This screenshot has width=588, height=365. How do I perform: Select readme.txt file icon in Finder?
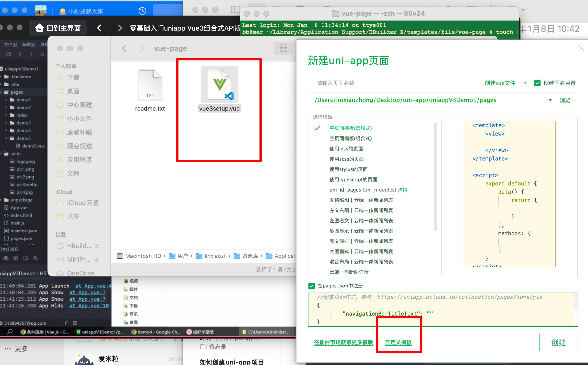(x=150, y=85)
